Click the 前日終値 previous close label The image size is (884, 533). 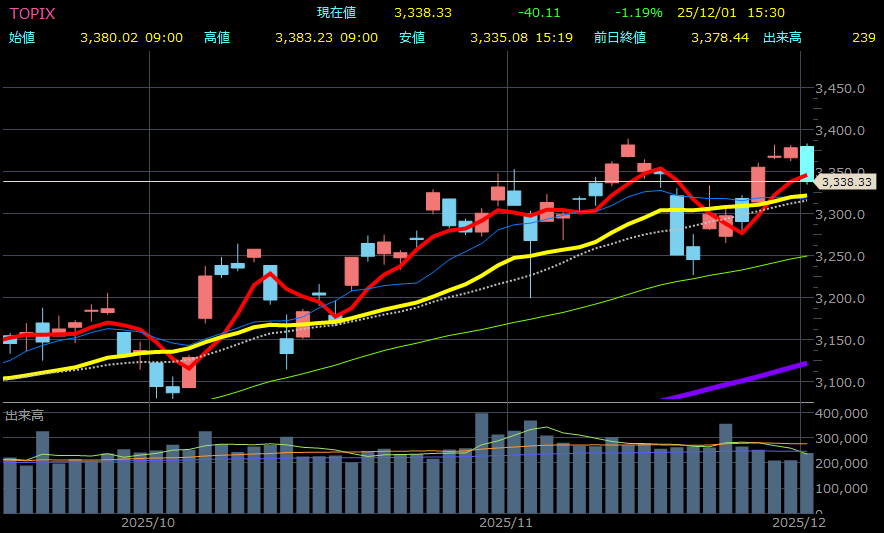click(619, 38)
